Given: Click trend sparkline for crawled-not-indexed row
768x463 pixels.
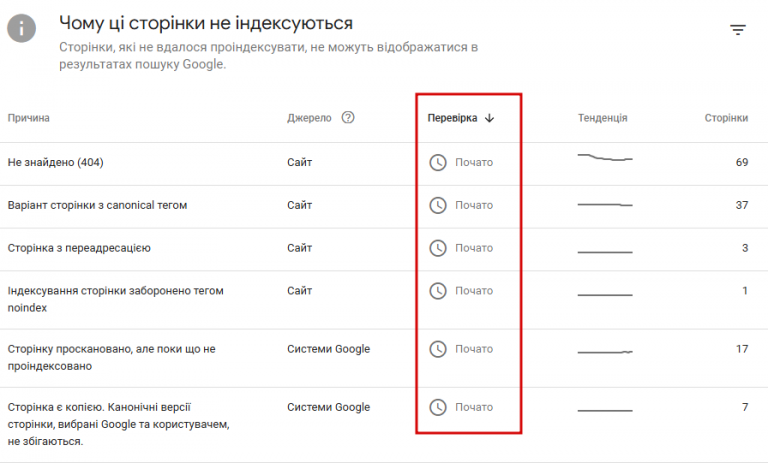Looking at the screenshot, I should pos(605,352).
